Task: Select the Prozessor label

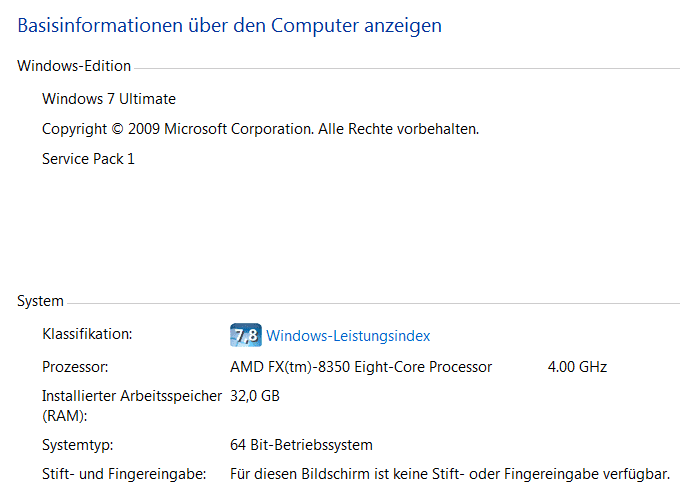Action: pyautogui.click(x=75, y=367)
